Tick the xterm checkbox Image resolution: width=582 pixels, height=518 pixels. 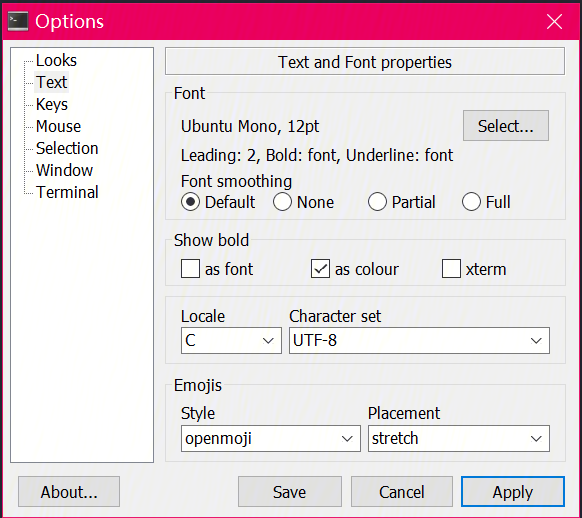tap(451, 269)
